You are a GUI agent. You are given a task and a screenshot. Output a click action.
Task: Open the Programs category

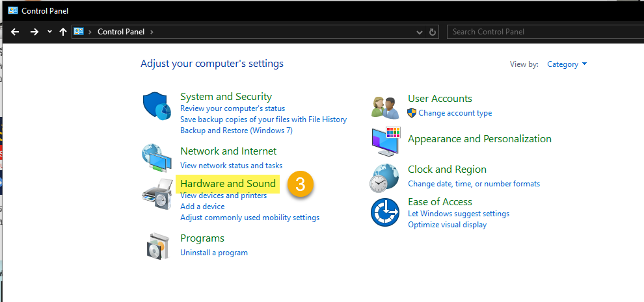pos(202,238)
